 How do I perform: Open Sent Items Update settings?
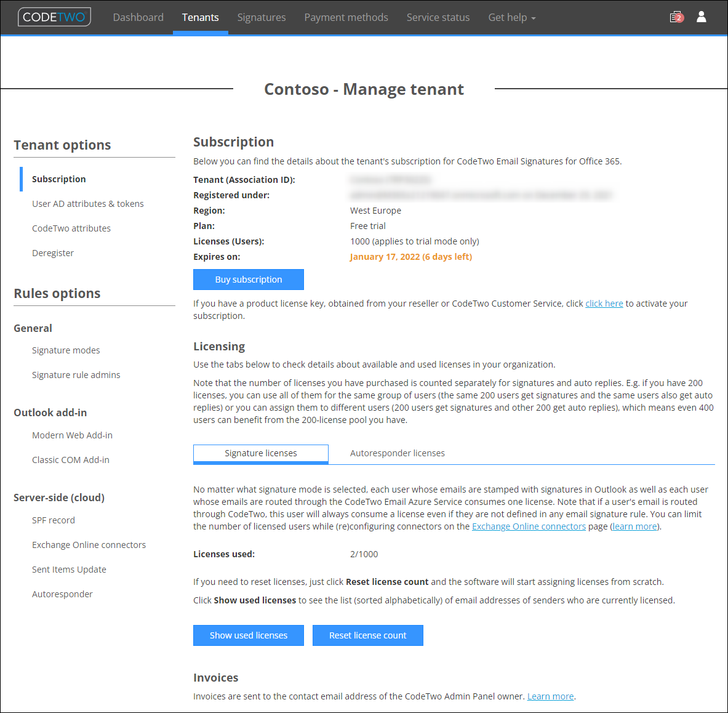(69, 570)
